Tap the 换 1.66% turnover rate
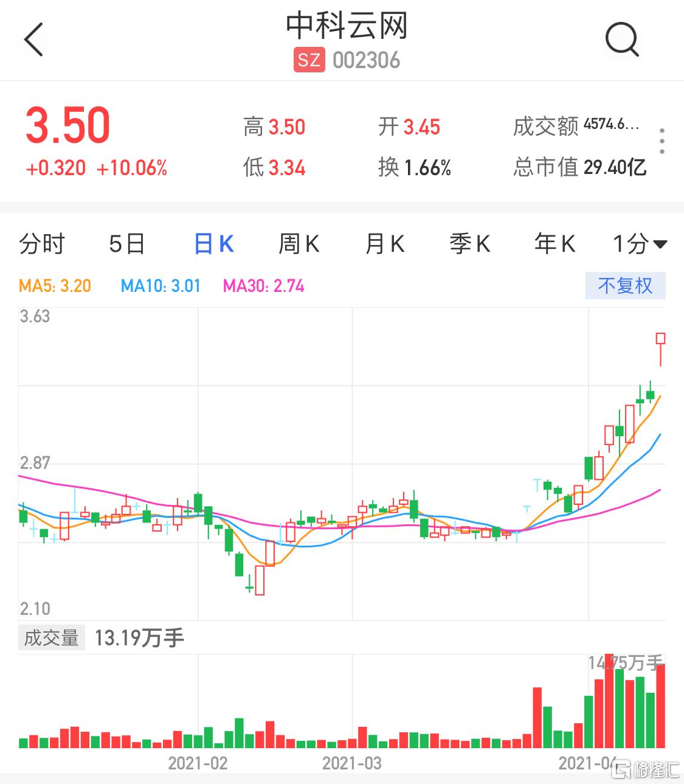684x784 pixels. click(x=415, y=167)
